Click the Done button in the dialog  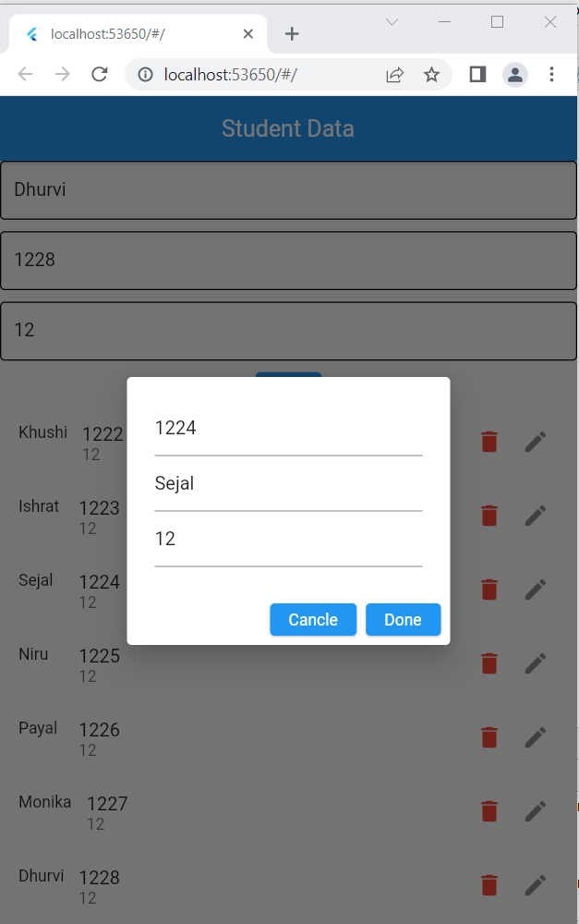pos(403,619)
